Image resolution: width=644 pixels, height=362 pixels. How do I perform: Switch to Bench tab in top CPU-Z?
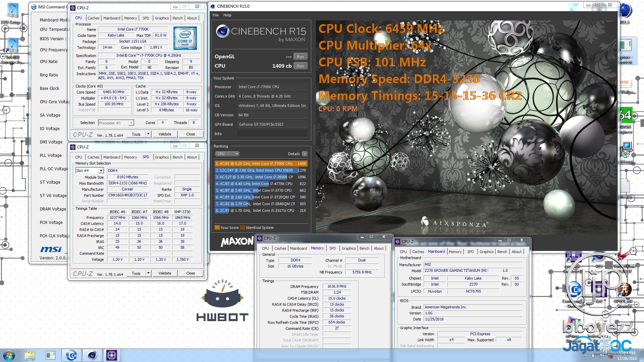pyautogui.click(x=178, y=18)
